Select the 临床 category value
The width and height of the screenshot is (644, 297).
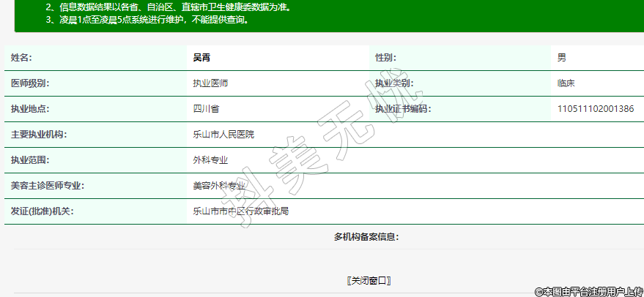[x=566, y=83]
